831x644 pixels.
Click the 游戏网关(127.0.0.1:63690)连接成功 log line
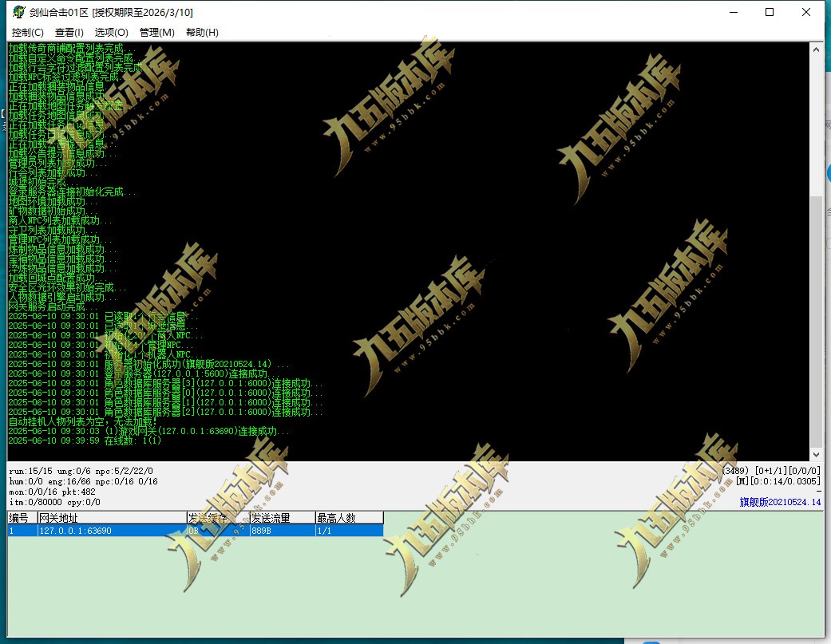149,431
